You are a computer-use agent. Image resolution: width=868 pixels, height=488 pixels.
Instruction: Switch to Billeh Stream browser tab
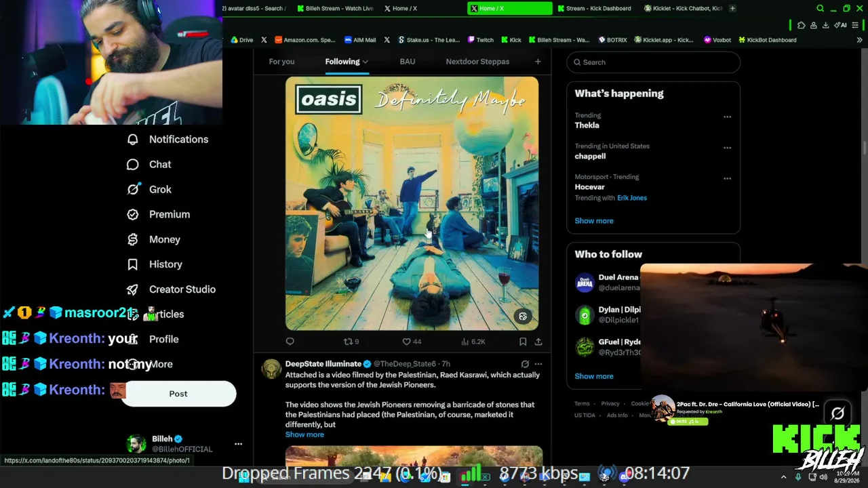coord(336,8)
